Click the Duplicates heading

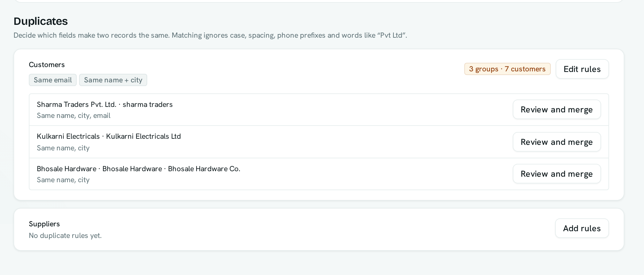pyautogui.click(x=41, y=21)
